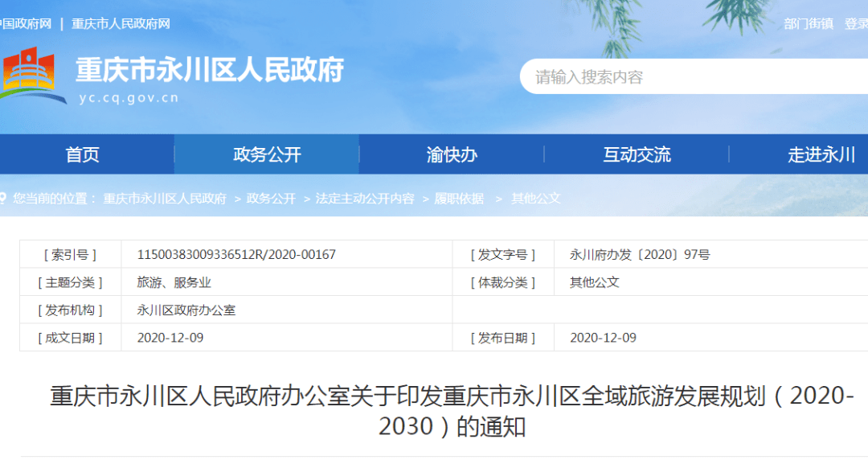Click the article title about 全域旅游发展规划
868x460 pixels.
pyautogui.click(x=452, y=411)
